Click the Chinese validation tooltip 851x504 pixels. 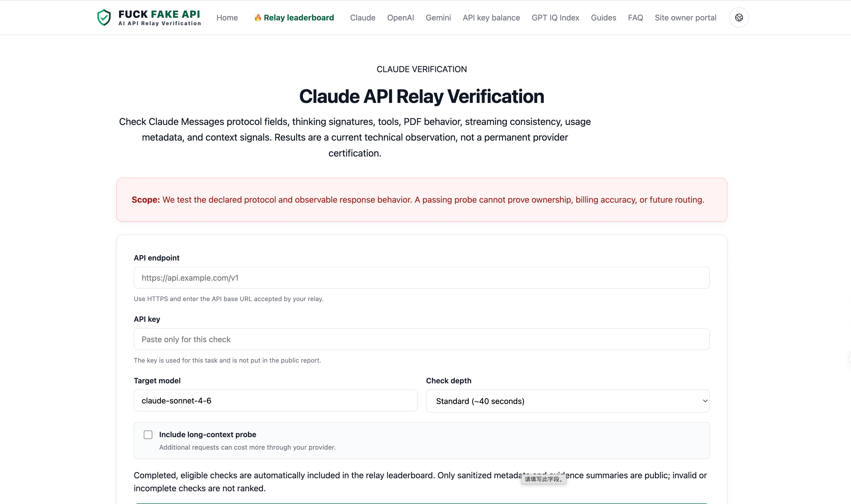pyautogui.click(x=543, y=479)
